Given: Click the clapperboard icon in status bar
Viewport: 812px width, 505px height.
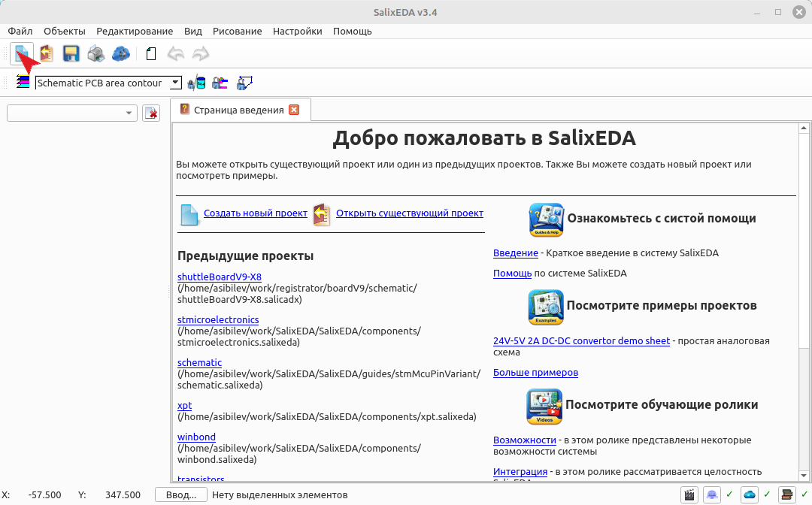Looking at the screenshot, I should 689,494.
